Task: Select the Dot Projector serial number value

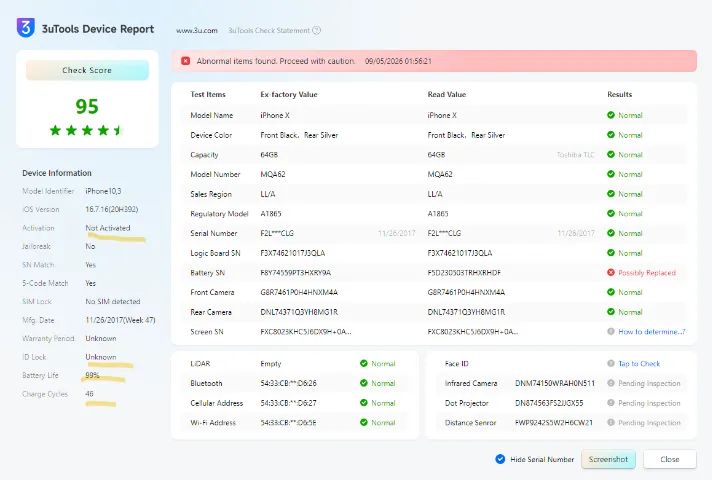Action: [x=549, y=403]
